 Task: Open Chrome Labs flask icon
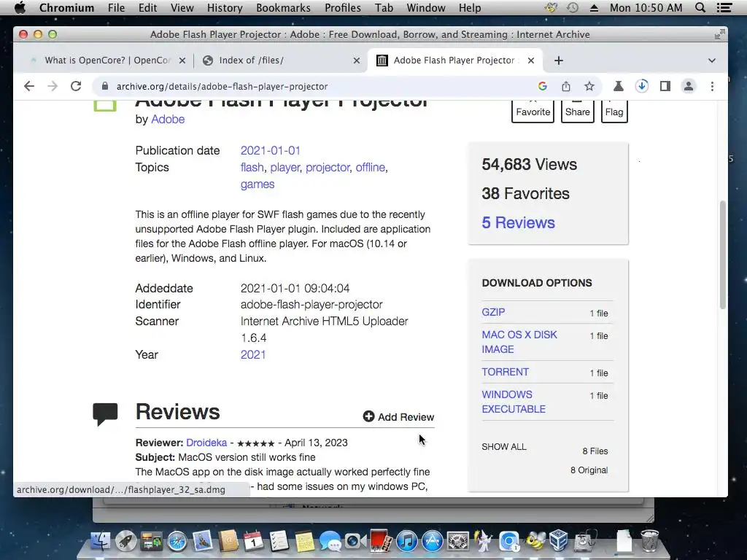(x=619, y=86)
